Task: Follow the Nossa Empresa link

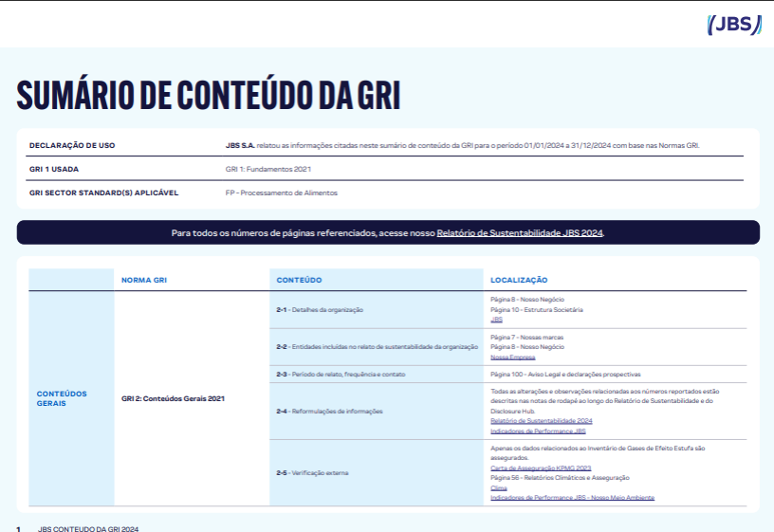Action: tap(512, 358)
